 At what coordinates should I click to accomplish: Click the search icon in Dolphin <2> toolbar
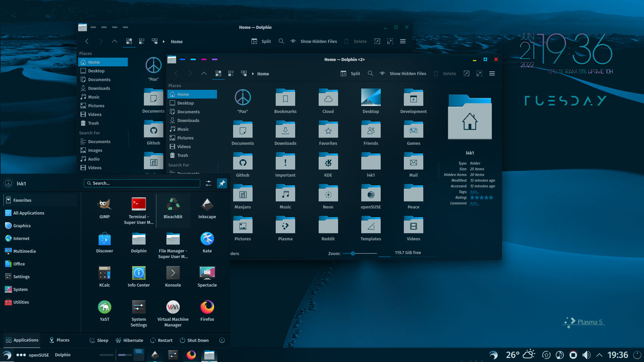tap(370, 73)
